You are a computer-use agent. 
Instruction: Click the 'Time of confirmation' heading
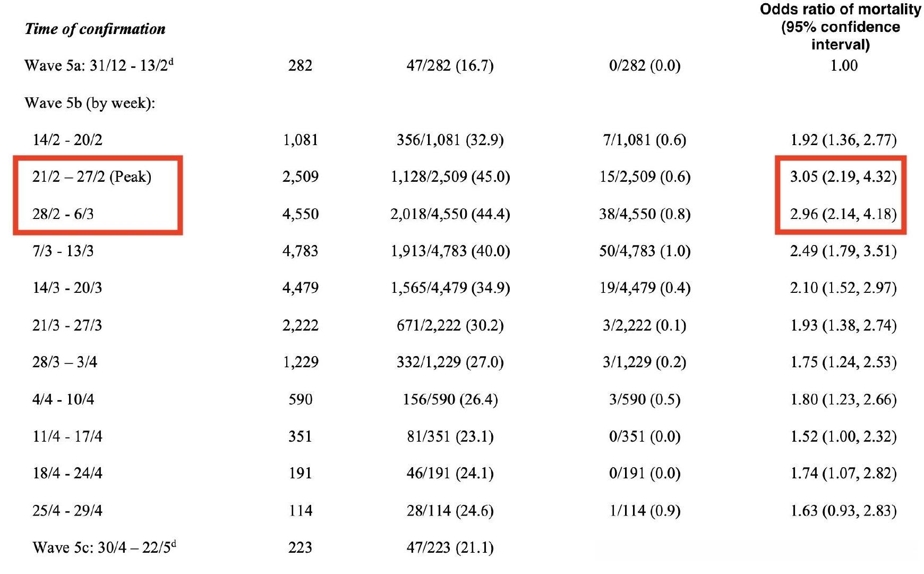click(95, 29)
